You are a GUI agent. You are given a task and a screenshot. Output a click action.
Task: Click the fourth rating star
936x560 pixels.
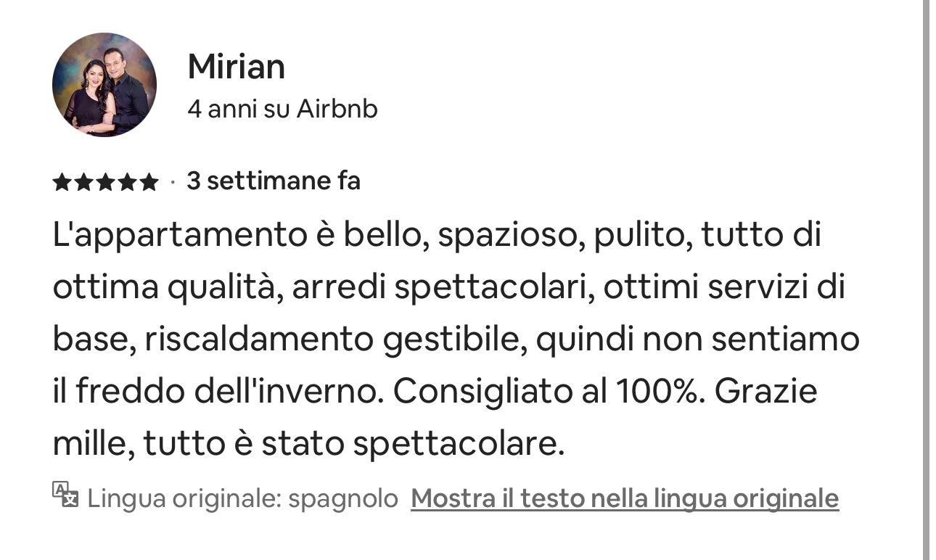pos(127,182)
